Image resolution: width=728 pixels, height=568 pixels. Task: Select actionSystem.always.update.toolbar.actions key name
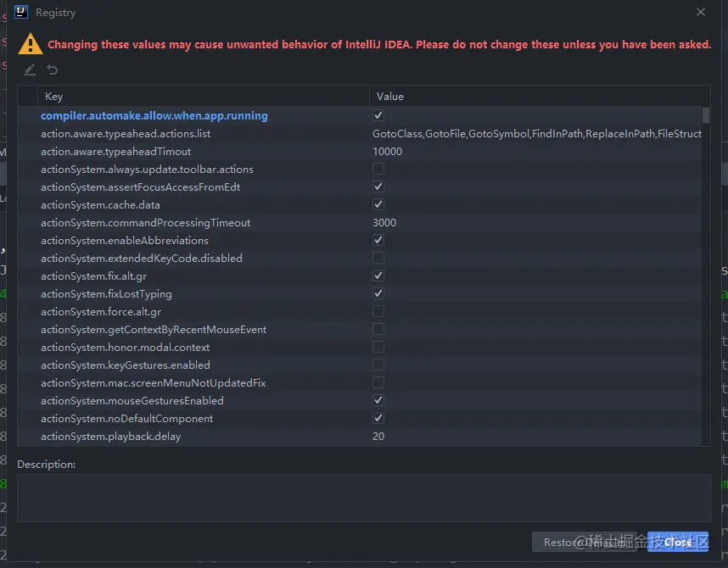147,169
